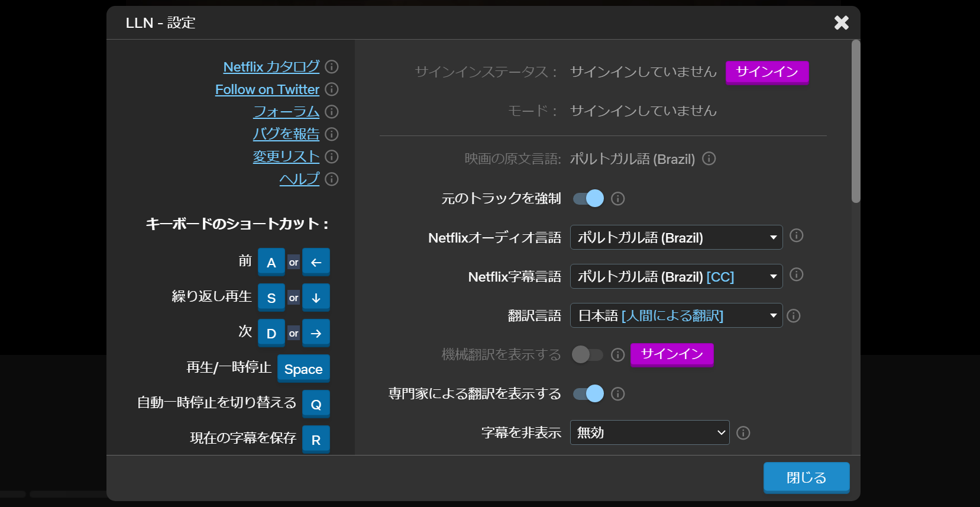Click info icon for Netflix字幕言語
This screenshot has width=980, height=507.
tap(796, 275)
